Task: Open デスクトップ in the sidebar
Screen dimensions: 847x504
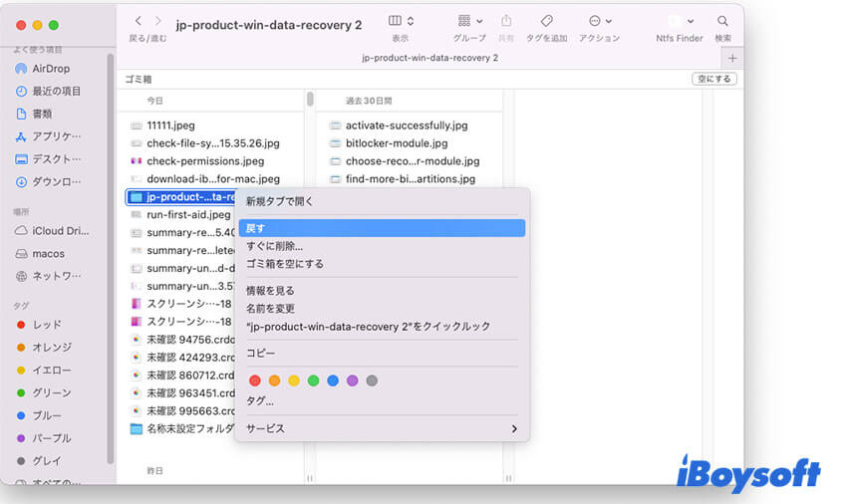Action: (x=48, y=158)
